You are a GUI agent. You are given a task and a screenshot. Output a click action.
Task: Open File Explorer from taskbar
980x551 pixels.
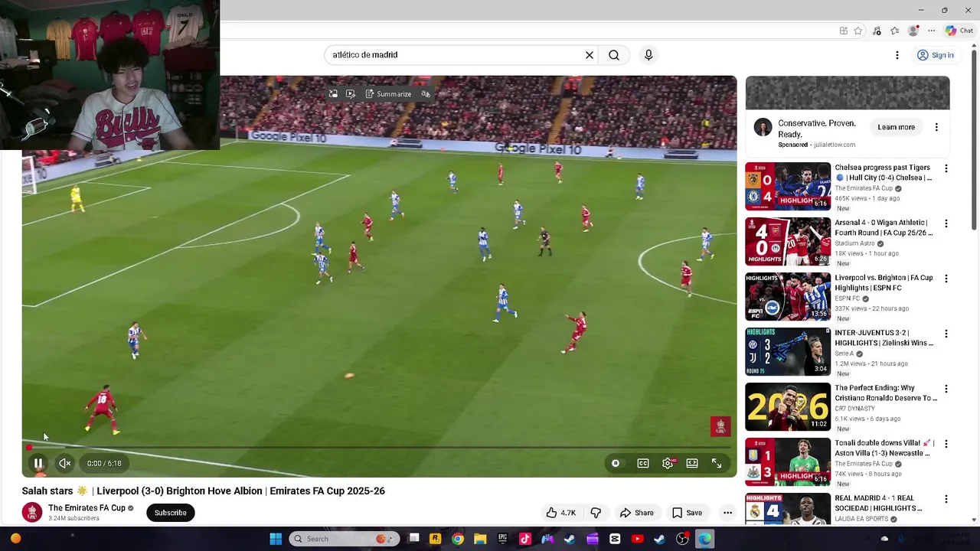[x=480, y=539]
